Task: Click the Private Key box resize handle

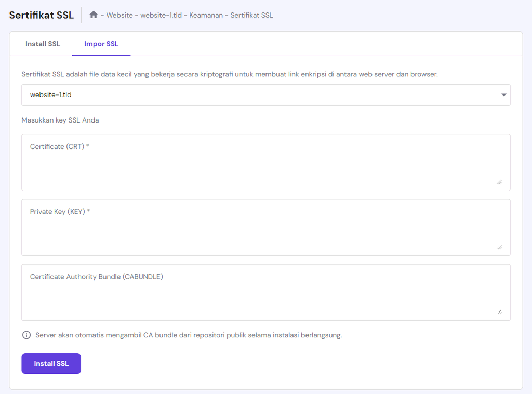Action: (499, 247)
